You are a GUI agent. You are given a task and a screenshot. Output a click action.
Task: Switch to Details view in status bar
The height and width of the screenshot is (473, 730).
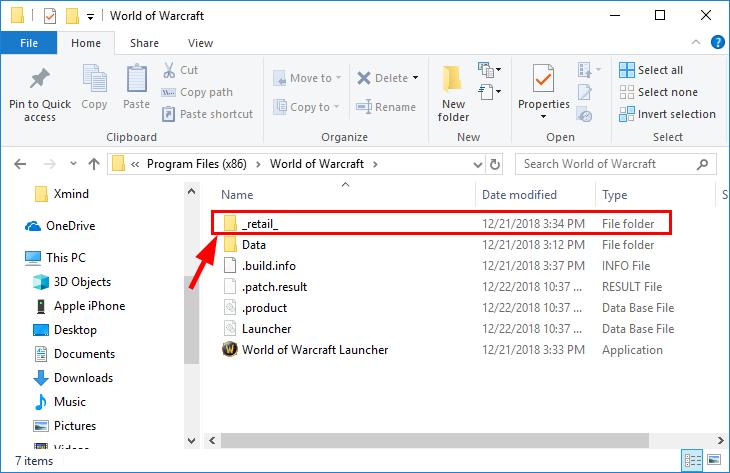692,460
